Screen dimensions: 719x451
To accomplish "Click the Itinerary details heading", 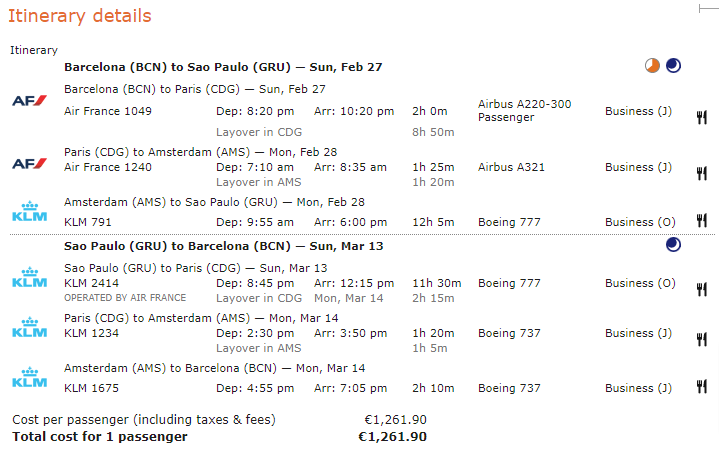I will point(81,16).
